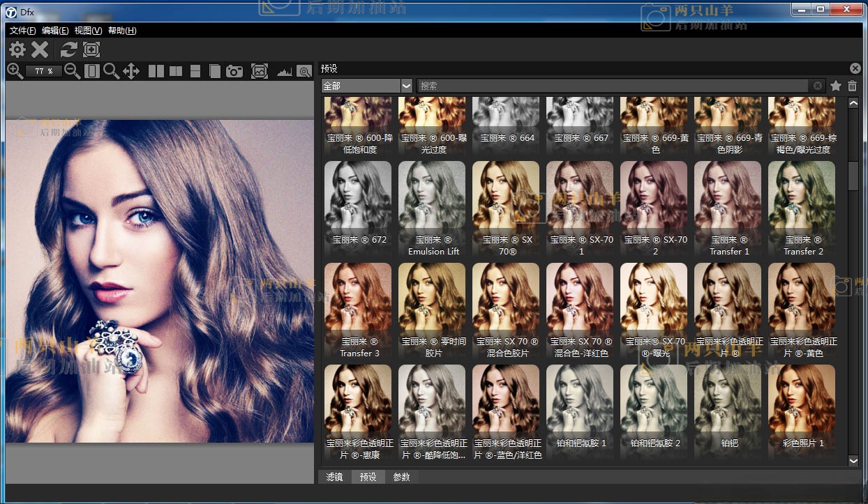Click the zoom out magnifier icon
This screenshot has width=868, height=504.
[x=72, y=70]
